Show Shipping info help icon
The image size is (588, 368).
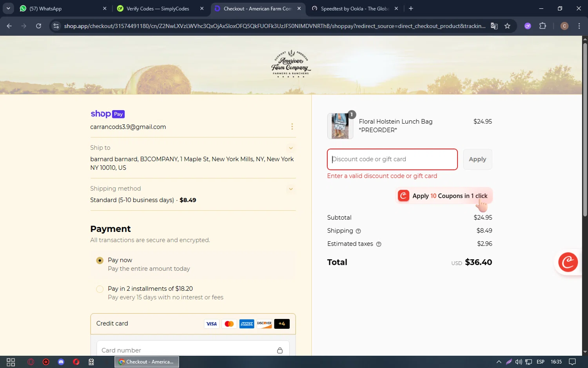(x=358, y=231)
